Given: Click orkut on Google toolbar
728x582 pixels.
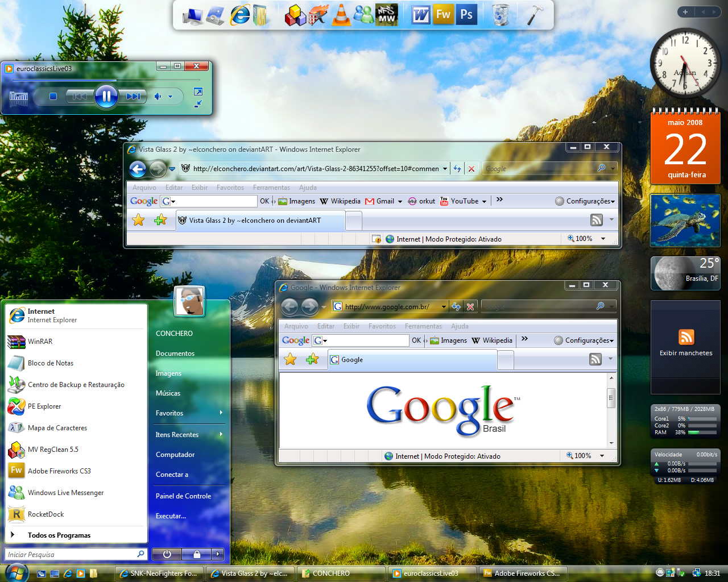Looking at the screenshot, I should coord(421,201).
